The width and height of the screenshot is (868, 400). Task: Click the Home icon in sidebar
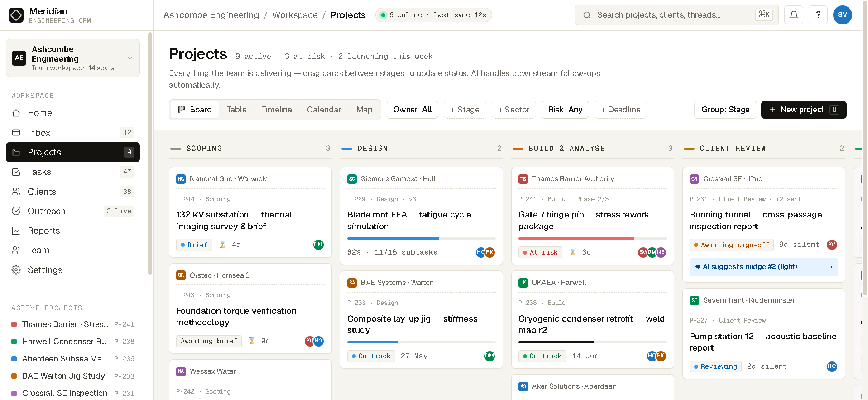coord(16,113)
